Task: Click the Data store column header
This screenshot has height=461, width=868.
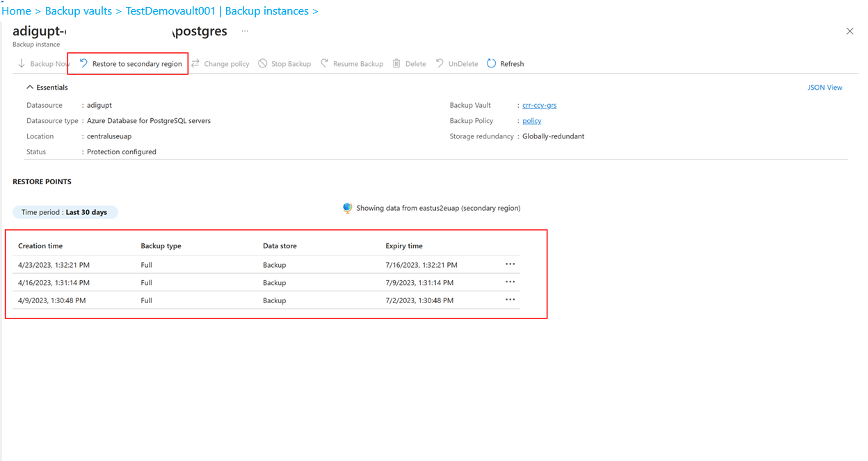Action: tap(280, 246)
